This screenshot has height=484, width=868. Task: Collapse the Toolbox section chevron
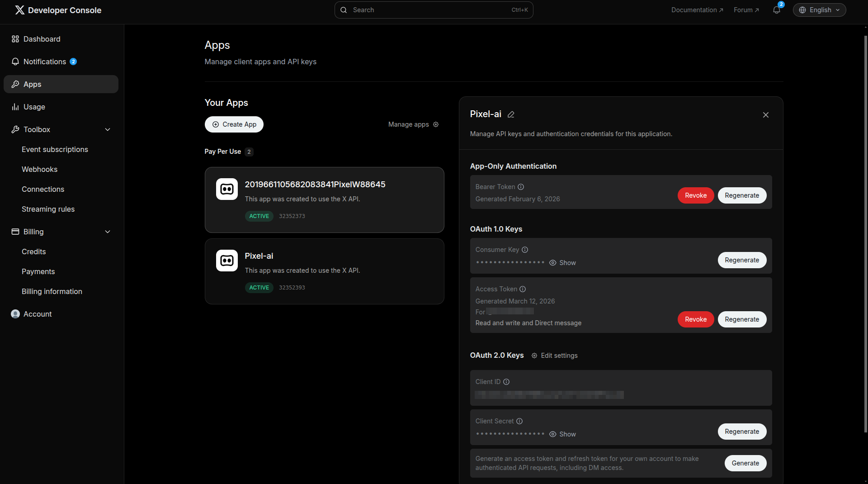(108, 129)
